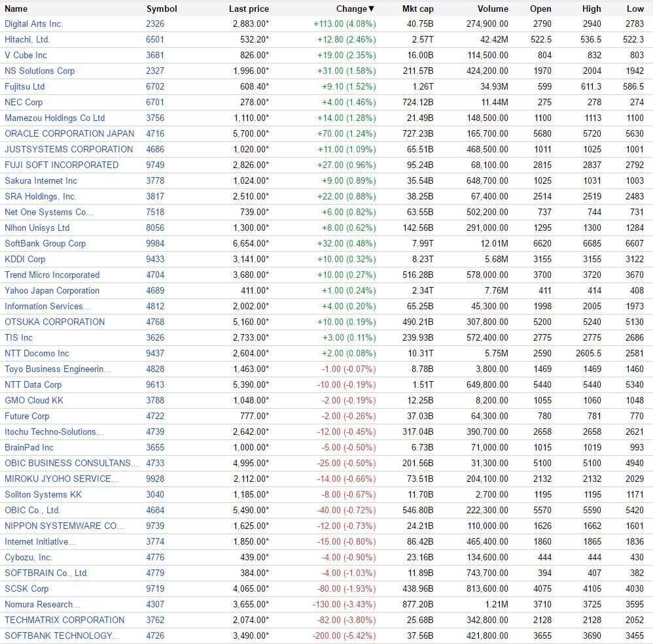Screen dimensions: 653x644
Task: Open Trend Micro Incorporated link
Action: (x=52, y=275)
